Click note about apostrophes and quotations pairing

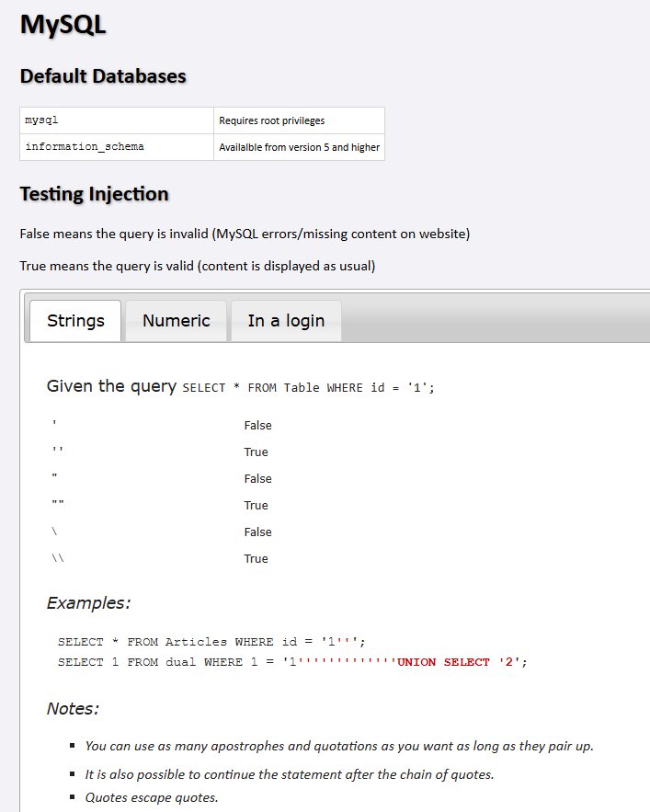(339, 746)
